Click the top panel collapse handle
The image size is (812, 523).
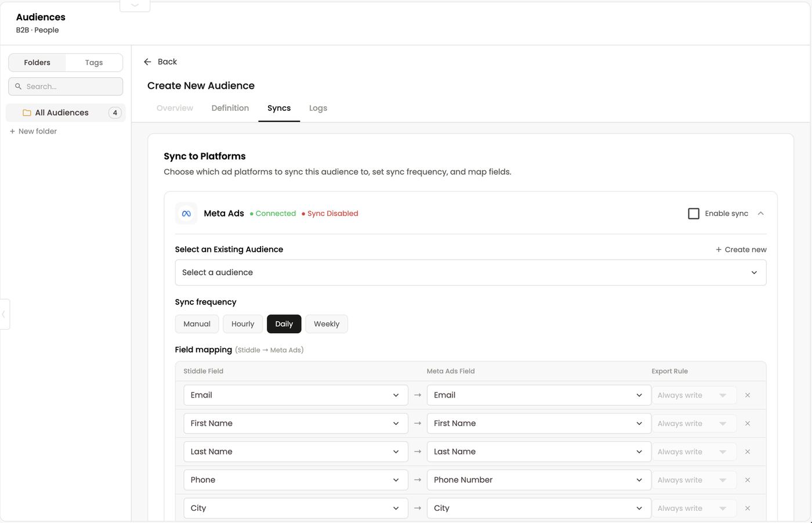click(x=135, y=5)
